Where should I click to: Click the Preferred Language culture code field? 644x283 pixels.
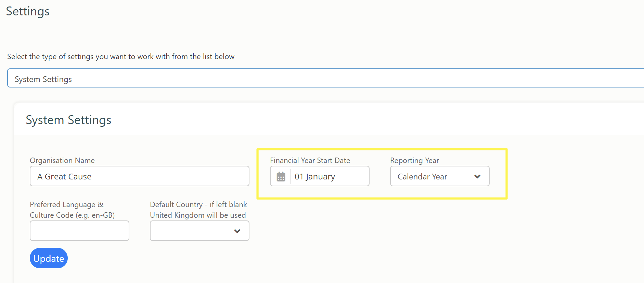(79, 231)
